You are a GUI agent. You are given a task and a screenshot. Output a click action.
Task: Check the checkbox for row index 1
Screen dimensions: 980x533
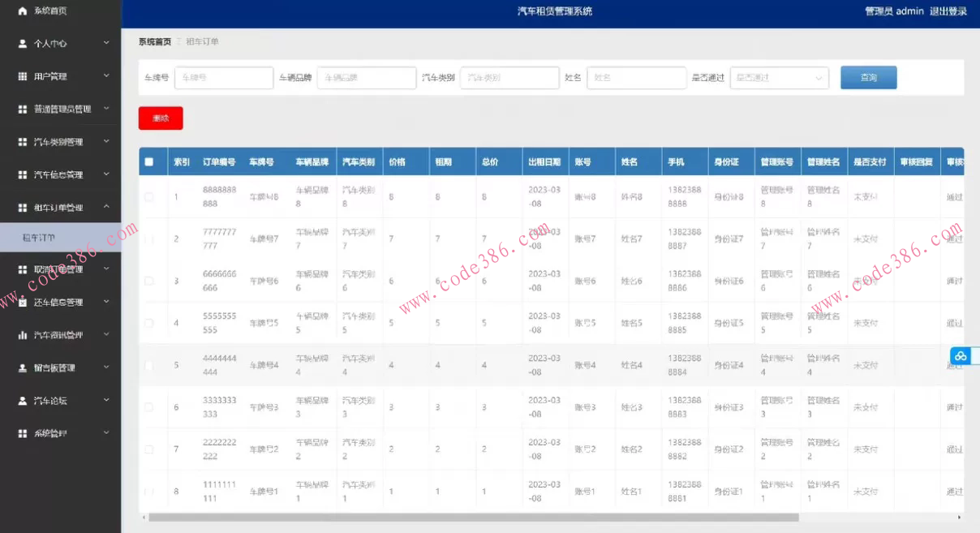coord(149,197)
